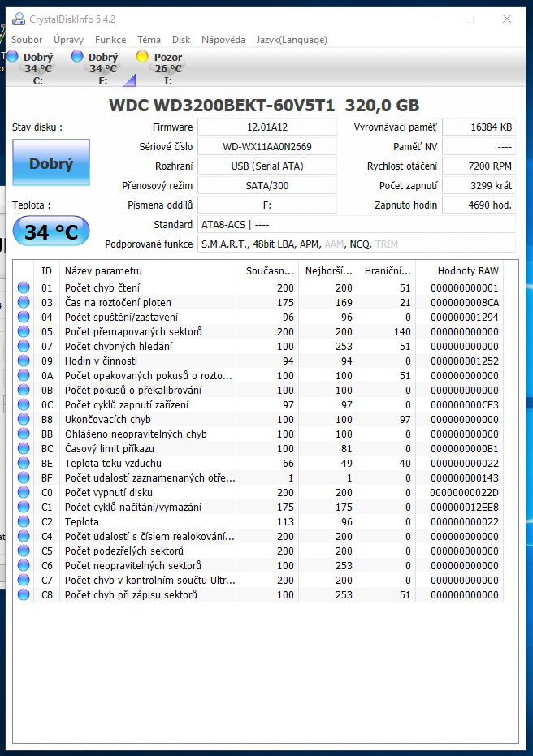Open the Funkce menu
This screenshot has width=533, height=756.
(110, 40)
